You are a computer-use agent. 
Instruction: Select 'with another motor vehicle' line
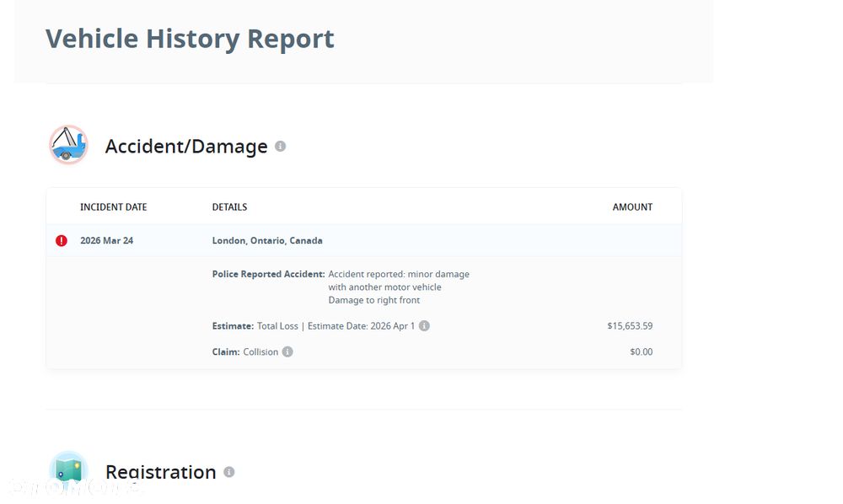pyautogui.click(x=385, y=287)
